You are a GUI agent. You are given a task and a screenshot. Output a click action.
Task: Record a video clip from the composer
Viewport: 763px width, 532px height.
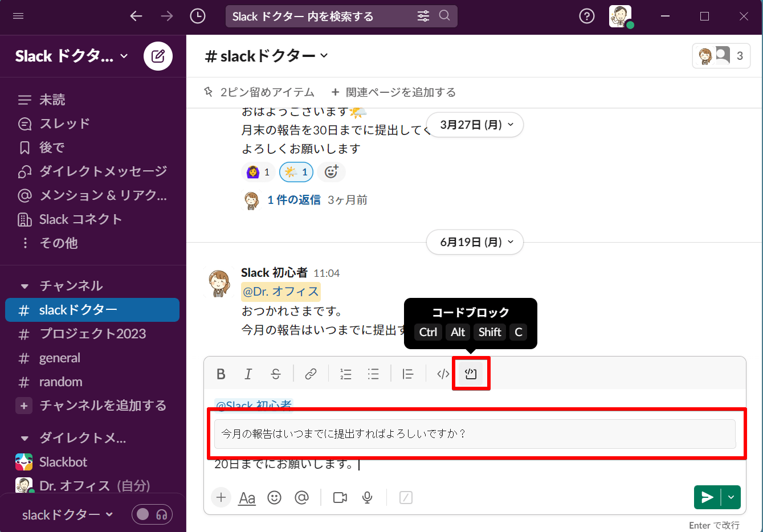pyautogui.click(x=340, y=497)
